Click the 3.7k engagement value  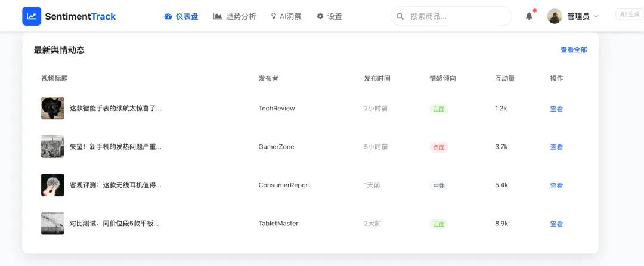(x=501, y=147)
